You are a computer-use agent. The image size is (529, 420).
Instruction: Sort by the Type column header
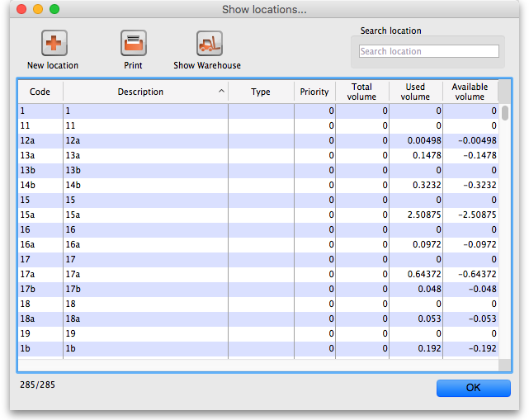coord(261,92)
